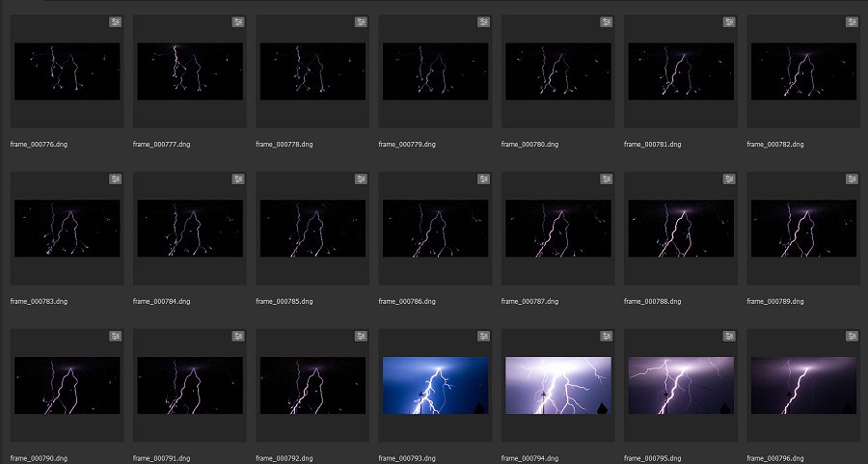Screen dimensions: 868x464
Task: Click the settings badge on frame_000796.dng
Action: 853,336
